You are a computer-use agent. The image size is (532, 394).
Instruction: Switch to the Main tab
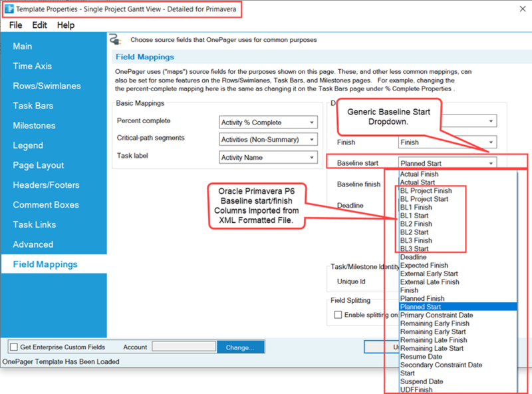coord(23,46)
